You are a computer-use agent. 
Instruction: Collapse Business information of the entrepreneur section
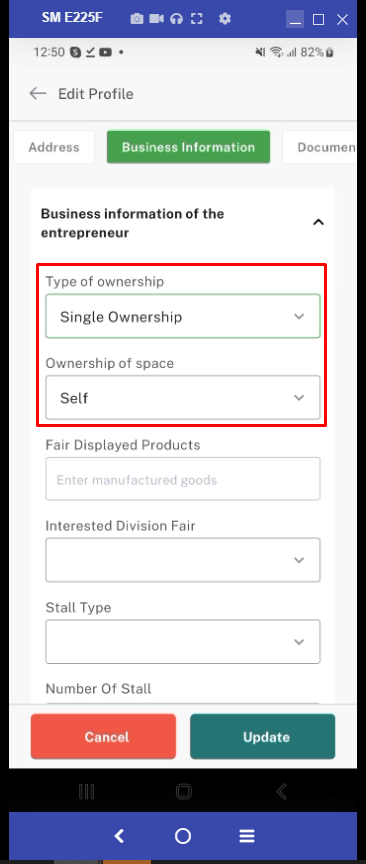(x=318, y=223)
